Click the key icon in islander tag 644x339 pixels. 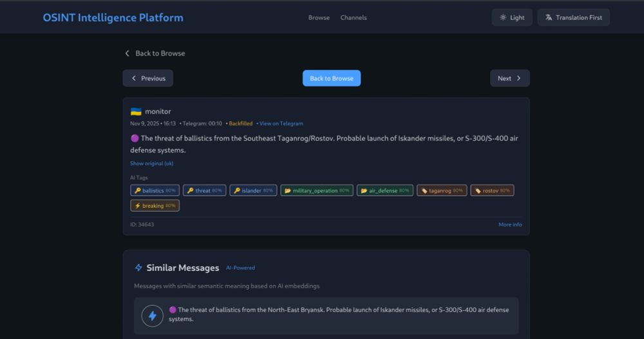[x=237, y=190]
